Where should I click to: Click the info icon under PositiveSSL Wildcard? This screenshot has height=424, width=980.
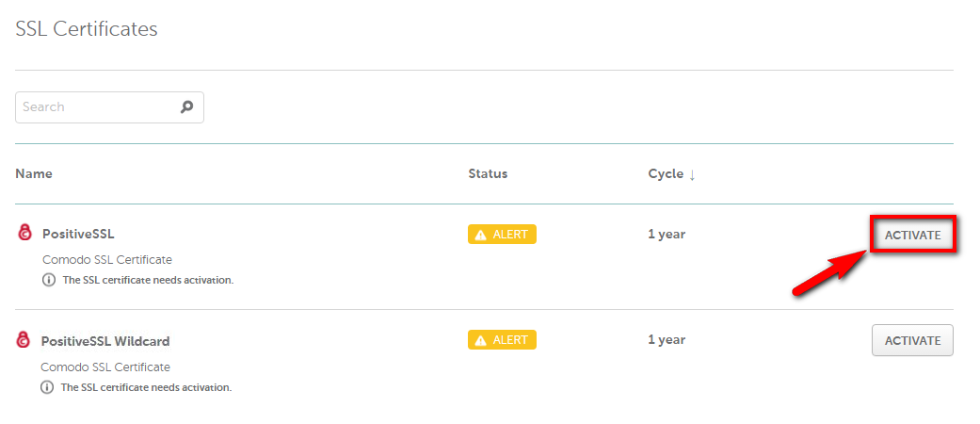point(47,387)
